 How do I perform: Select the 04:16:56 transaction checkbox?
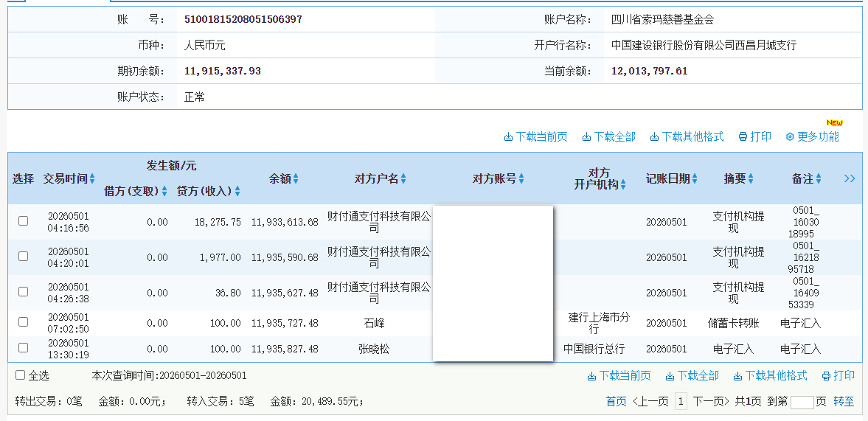click(24, 220)
